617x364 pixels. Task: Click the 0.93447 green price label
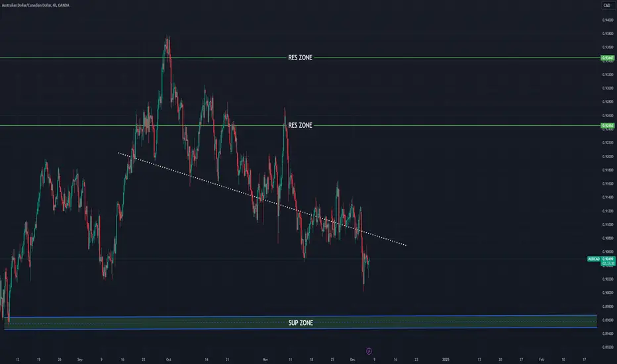point(608,58)
